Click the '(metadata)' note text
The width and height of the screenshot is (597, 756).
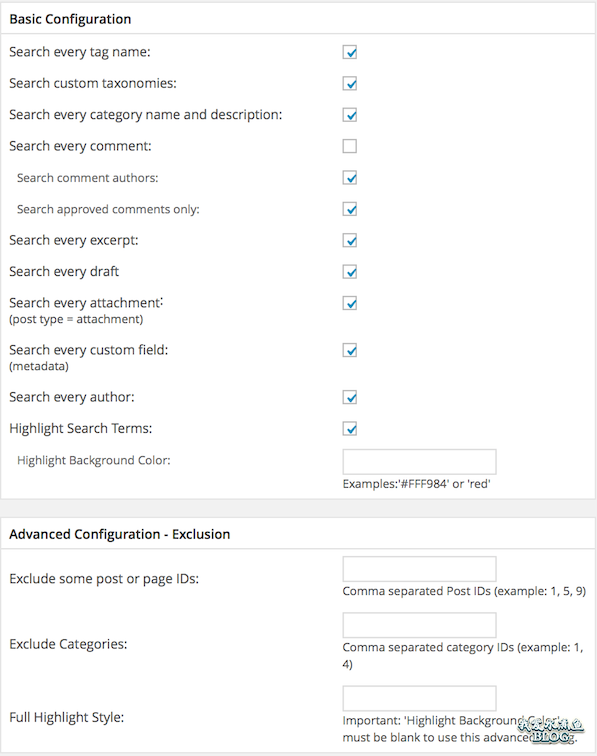(39, 366)
